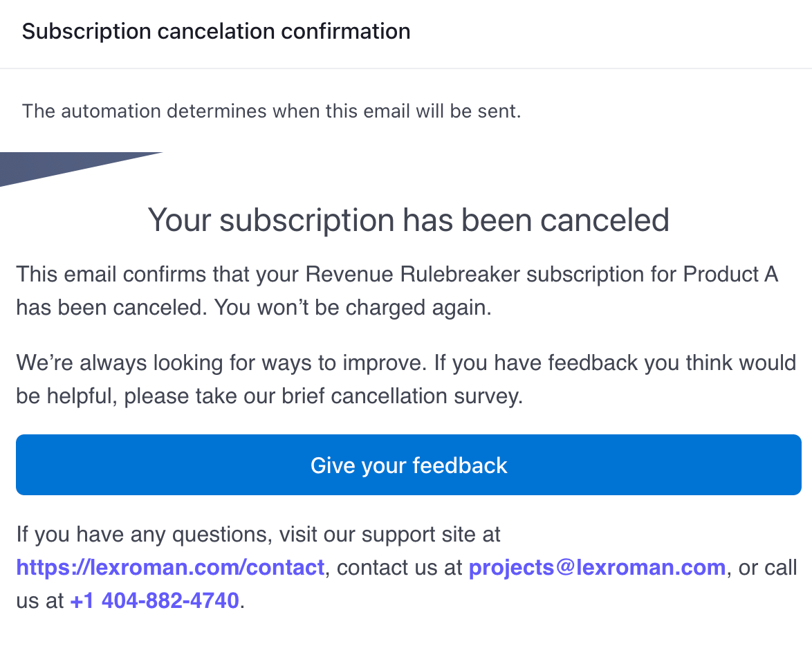Click the cancellation survey text

427,396
